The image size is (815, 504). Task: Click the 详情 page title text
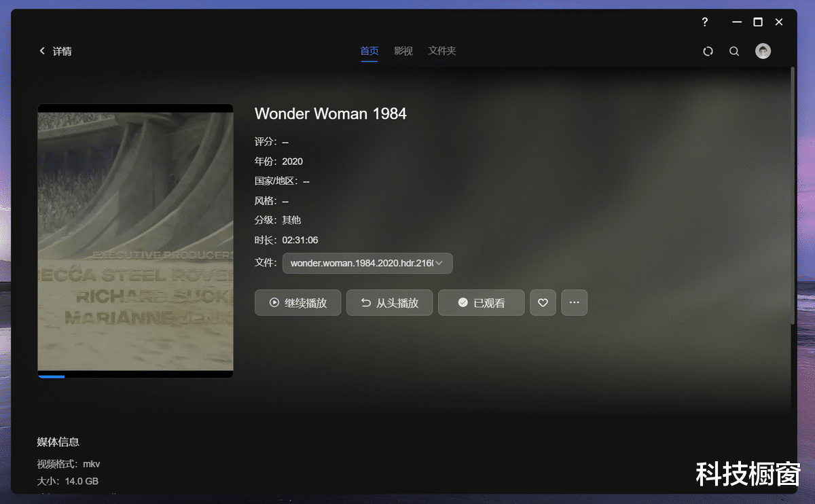point(62,52)
